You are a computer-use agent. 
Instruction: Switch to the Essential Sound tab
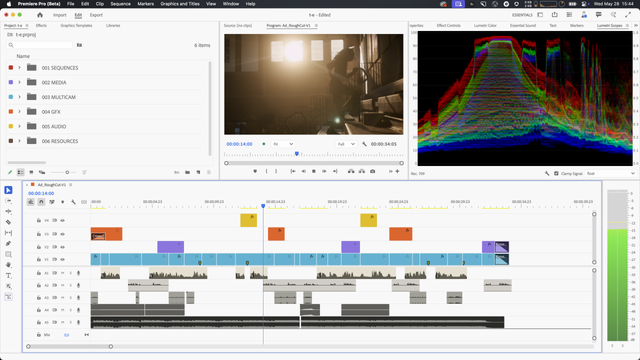523,25
